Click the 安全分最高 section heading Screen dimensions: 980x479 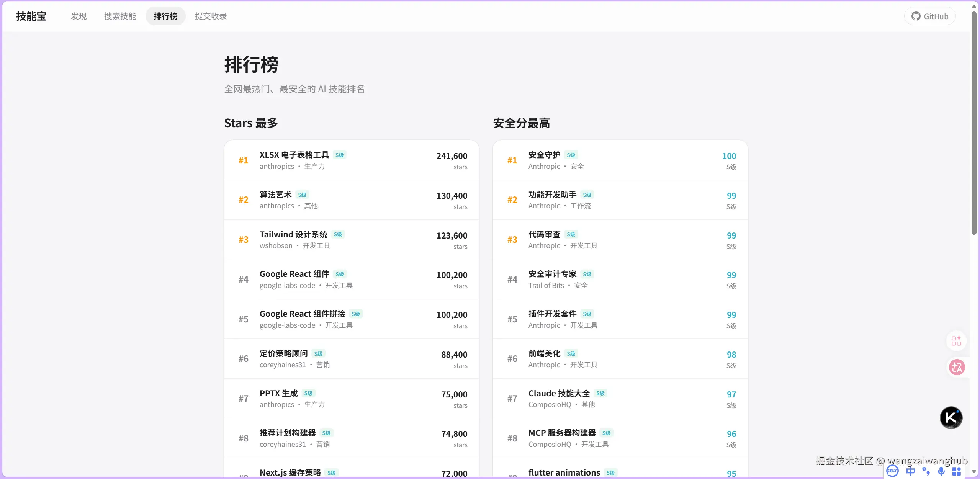[521, 123]
